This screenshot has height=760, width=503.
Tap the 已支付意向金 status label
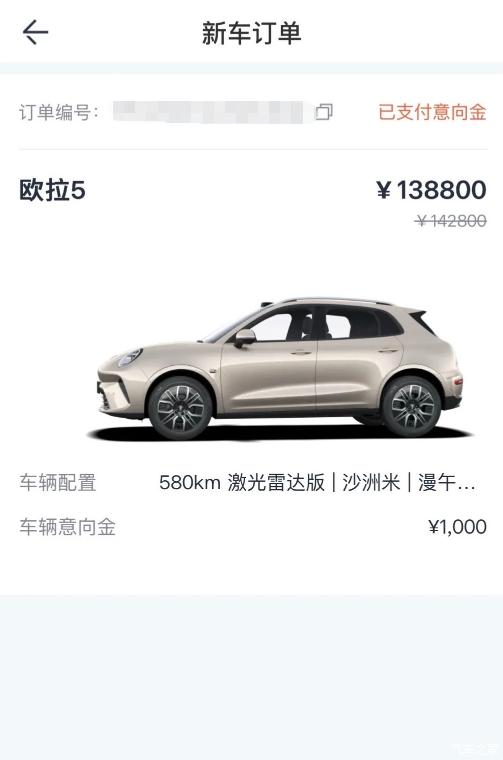tap(432, 112)
